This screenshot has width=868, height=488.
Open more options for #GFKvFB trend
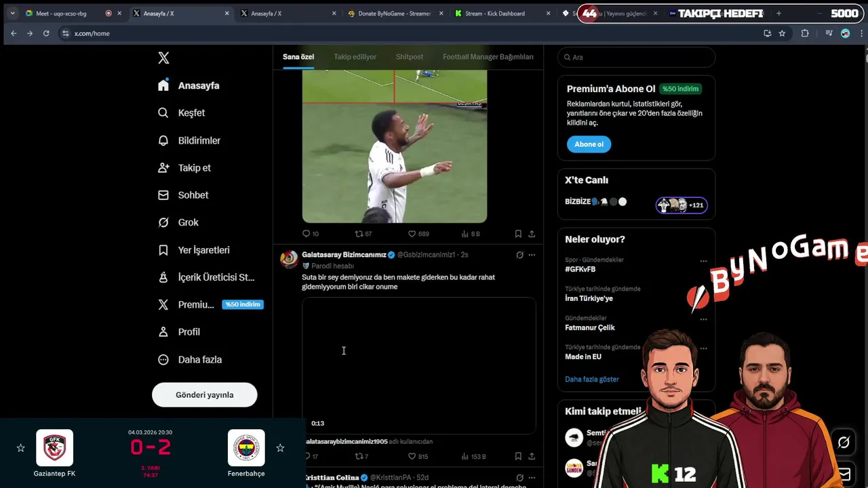point(703,261)
